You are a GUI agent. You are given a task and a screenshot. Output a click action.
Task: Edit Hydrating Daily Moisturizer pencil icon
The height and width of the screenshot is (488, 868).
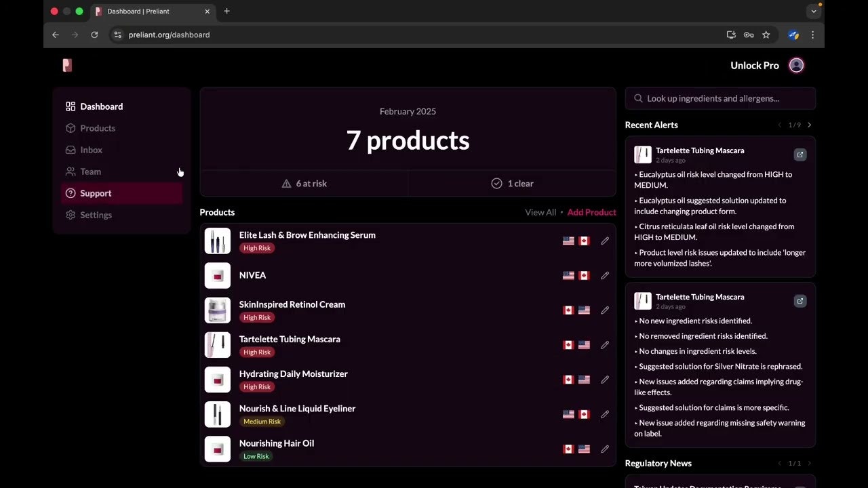[x=605, y=380]
